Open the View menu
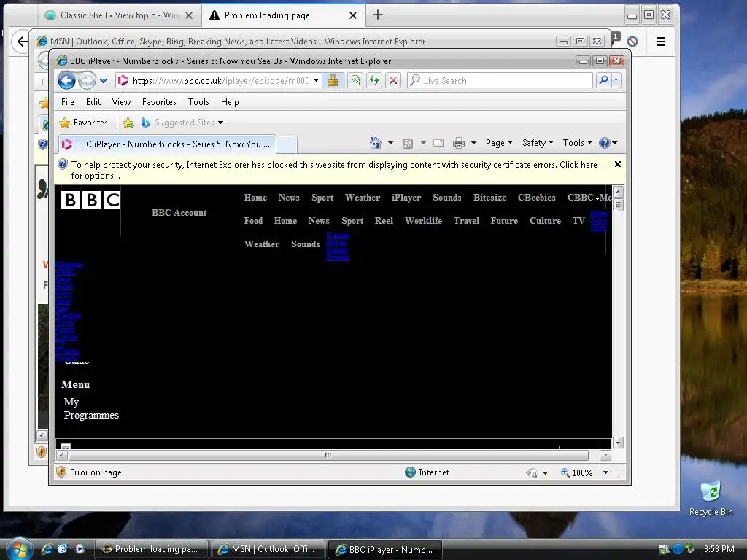This screenshot has height=560, width=747. point(122,102)
